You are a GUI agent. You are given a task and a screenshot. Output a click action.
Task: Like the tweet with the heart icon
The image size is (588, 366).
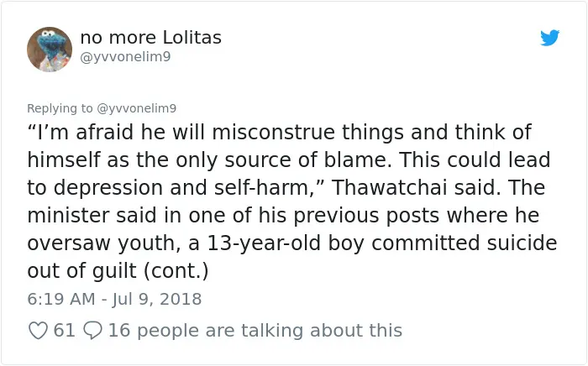38,331
